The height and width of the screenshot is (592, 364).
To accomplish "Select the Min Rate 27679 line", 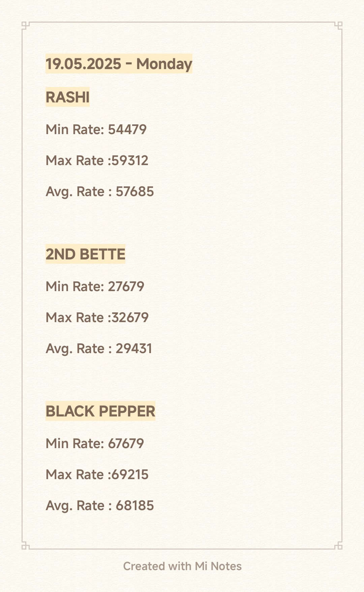I will point(95,286).
